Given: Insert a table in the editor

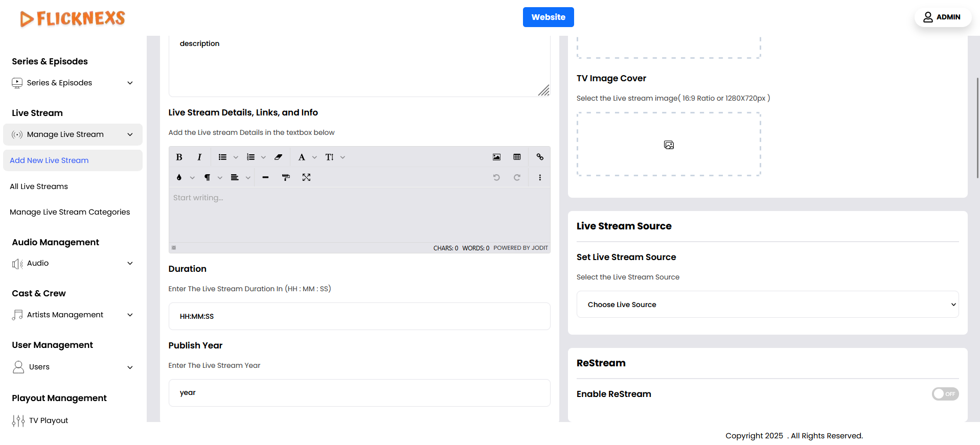Looking at the screenshot, I should 517,157.
